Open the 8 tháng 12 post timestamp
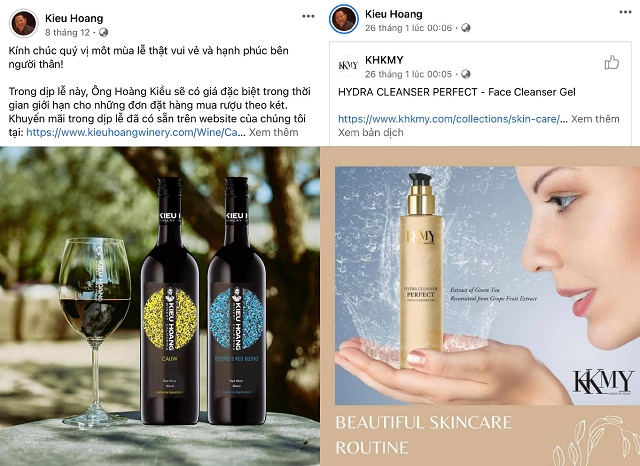This screenshot has height=466, width=640. pyautogui.click(x=67, y=32)
